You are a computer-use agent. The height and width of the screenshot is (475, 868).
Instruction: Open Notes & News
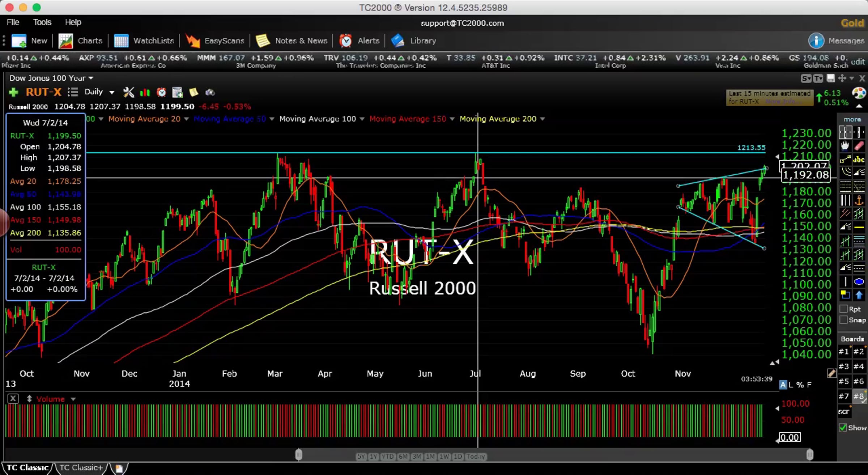click(x=292, y=41)
